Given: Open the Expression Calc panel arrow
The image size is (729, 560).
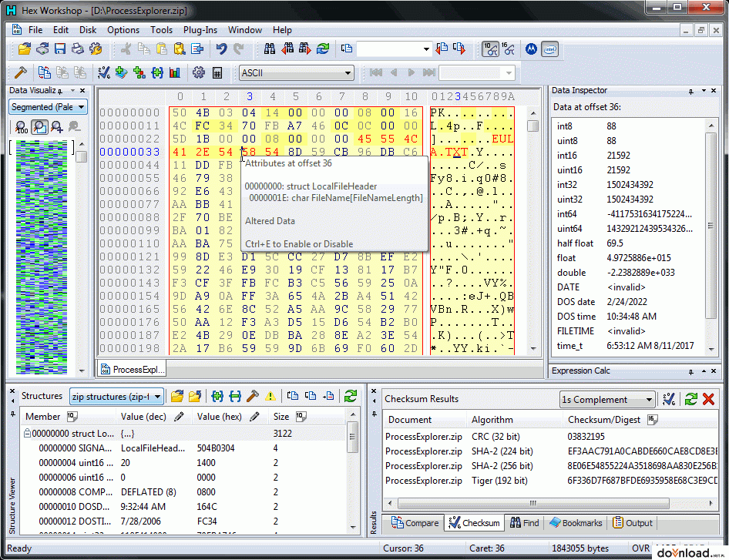Looking at the screenshot, I should (704, 371).
